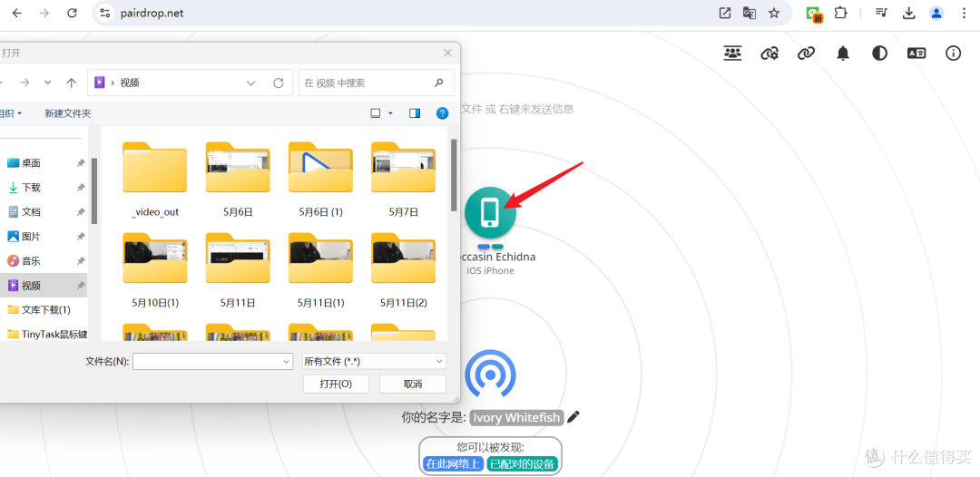Open the 组织 menu
The width and height of the screenshot is (980, 477).
point(9,113)
